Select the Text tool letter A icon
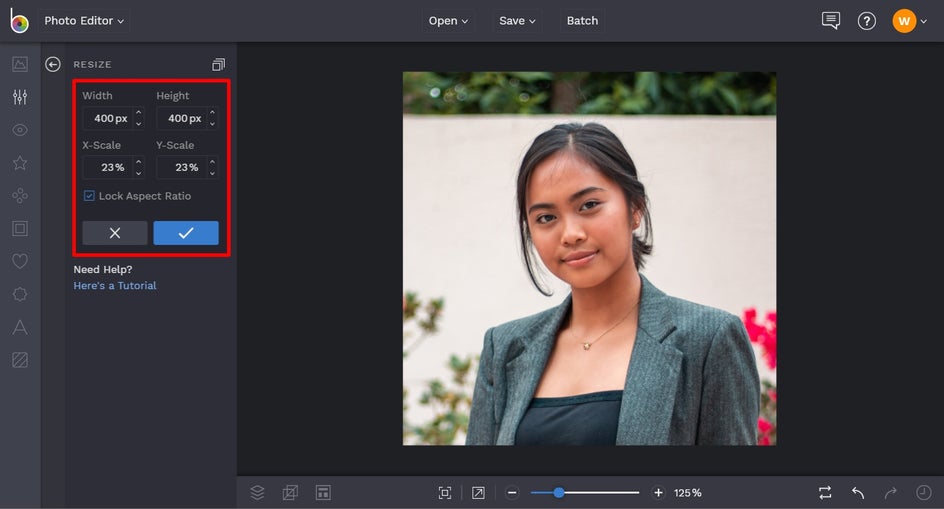Image resolution: width=944 pixels, height=509 pixels. [x=20, y=327]
